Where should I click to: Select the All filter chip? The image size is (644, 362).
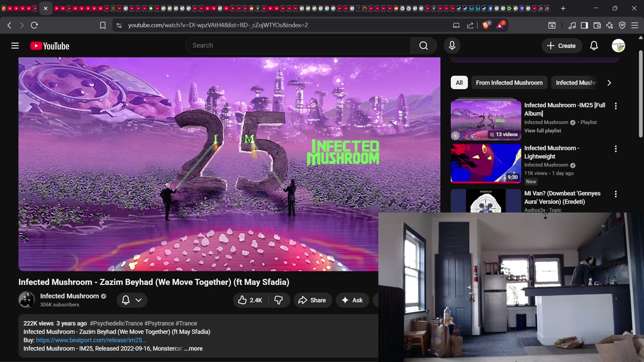pos(459,83)
